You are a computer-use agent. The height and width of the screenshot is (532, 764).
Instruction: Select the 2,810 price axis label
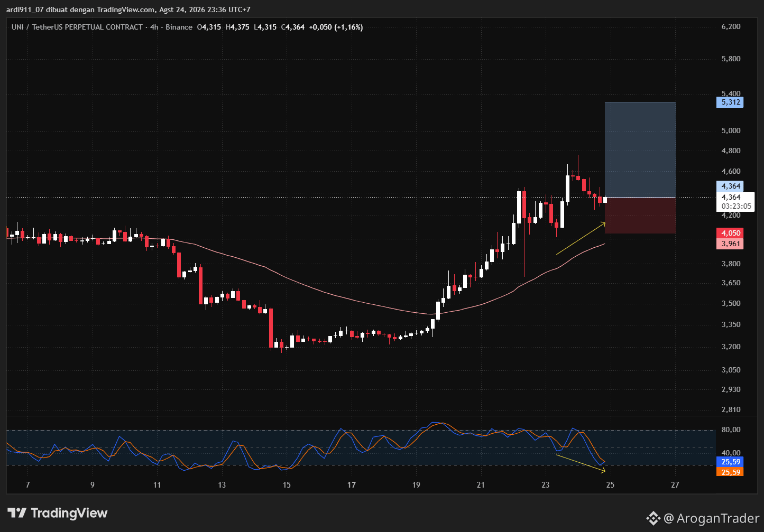[x=731, y=409]
